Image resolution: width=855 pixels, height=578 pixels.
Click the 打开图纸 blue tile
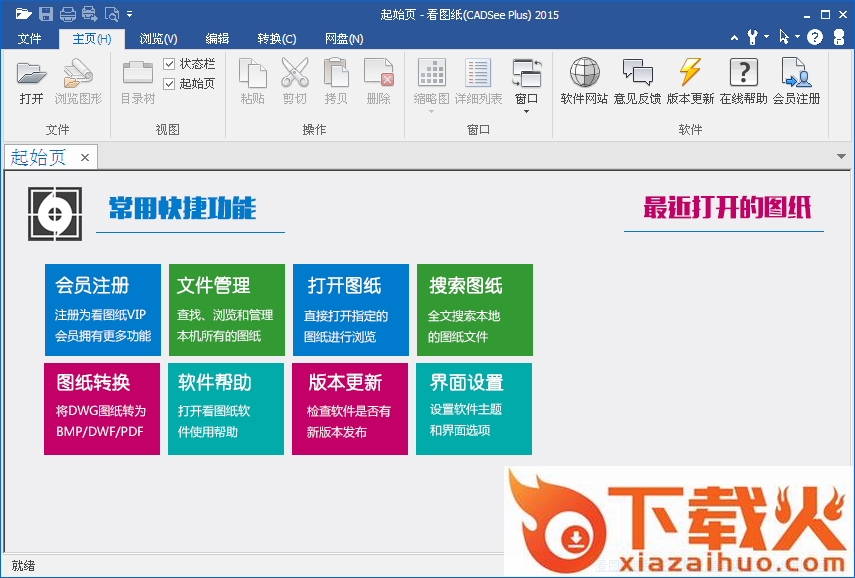(351, 310)
